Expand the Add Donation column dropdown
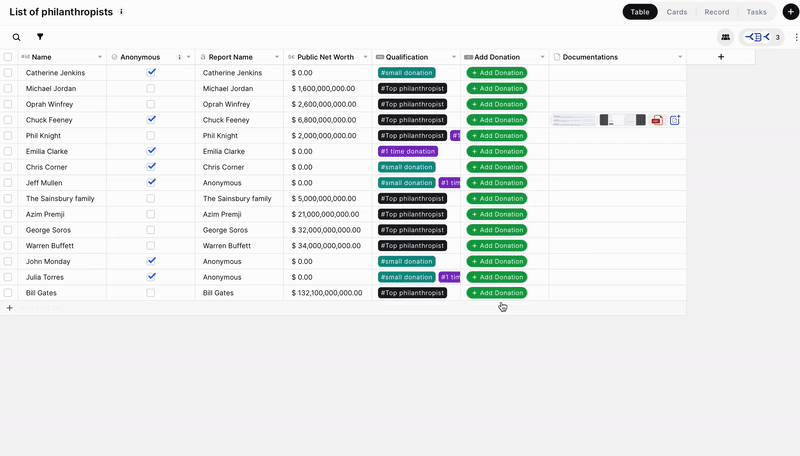The image size is (800, 456). tap(542, 57)
